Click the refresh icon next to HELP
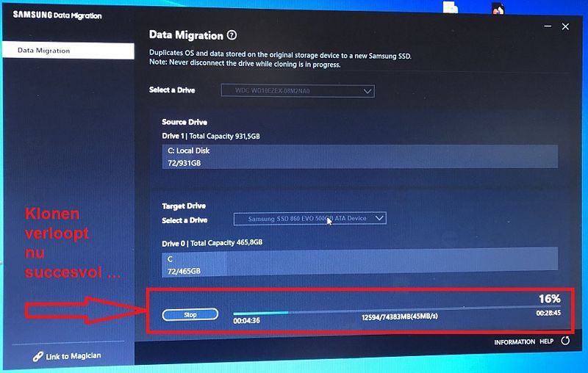Viewport: 588px width, 373px height. (565, 341)
